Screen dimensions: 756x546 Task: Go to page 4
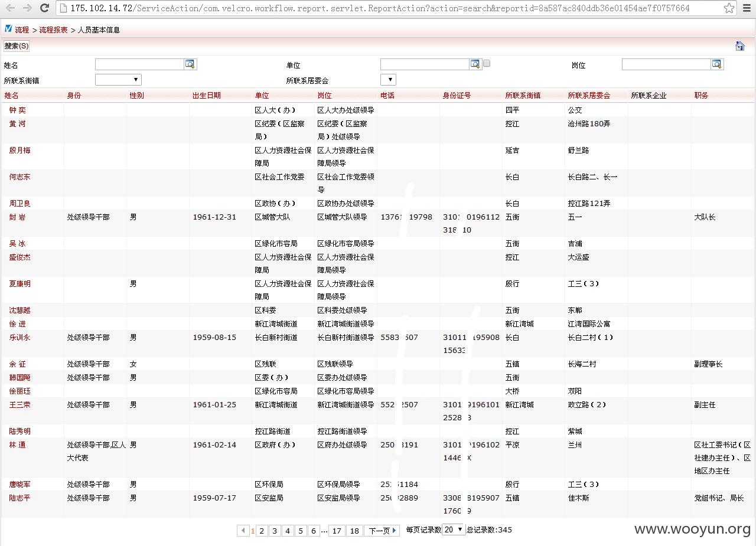pyautogui.click(x=288, y=531)
